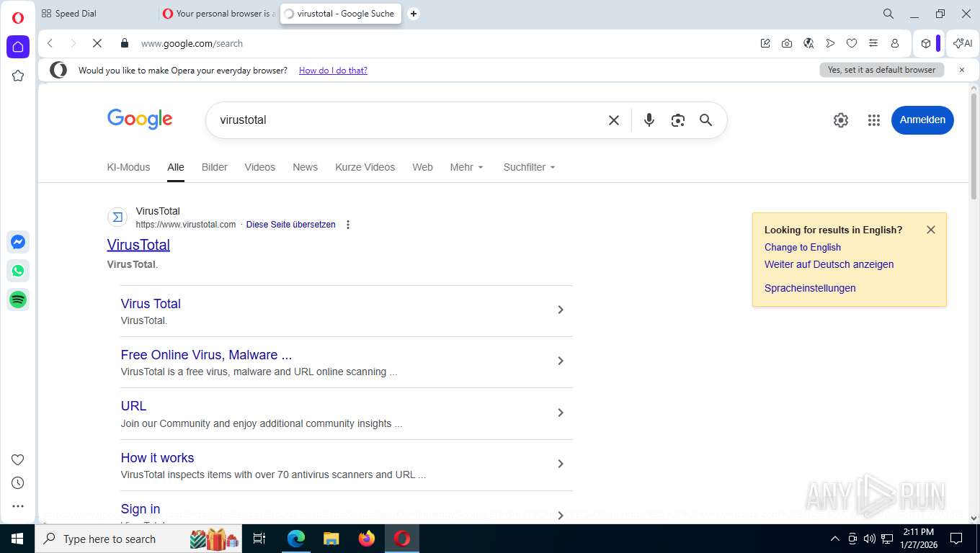Open the browser tab search magnifier
The image size is (980, 553).
[888, 14]
